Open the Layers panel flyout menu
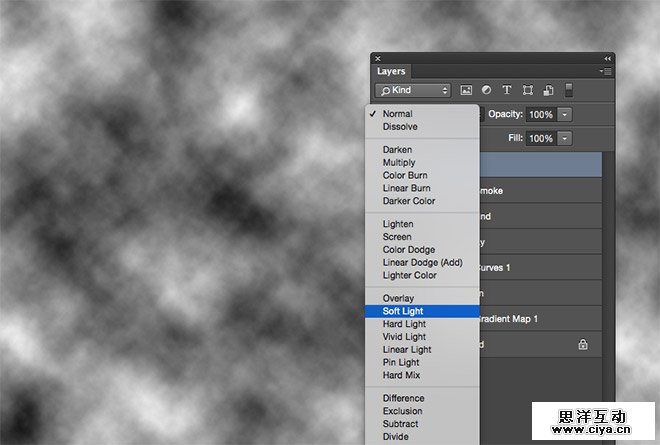 (605, 72)
